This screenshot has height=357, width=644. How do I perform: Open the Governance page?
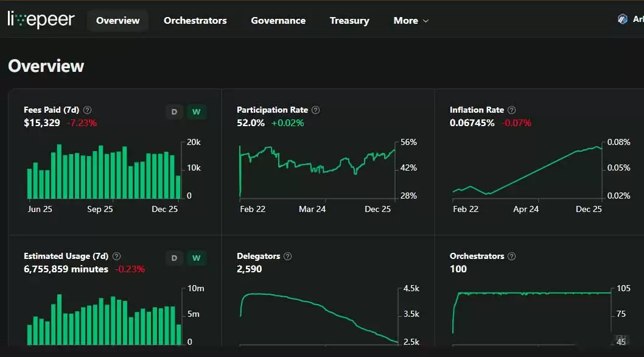coord(278,21)
